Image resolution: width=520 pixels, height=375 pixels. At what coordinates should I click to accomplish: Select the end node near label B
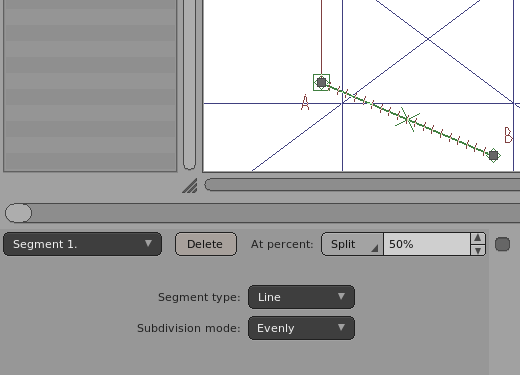494,155
